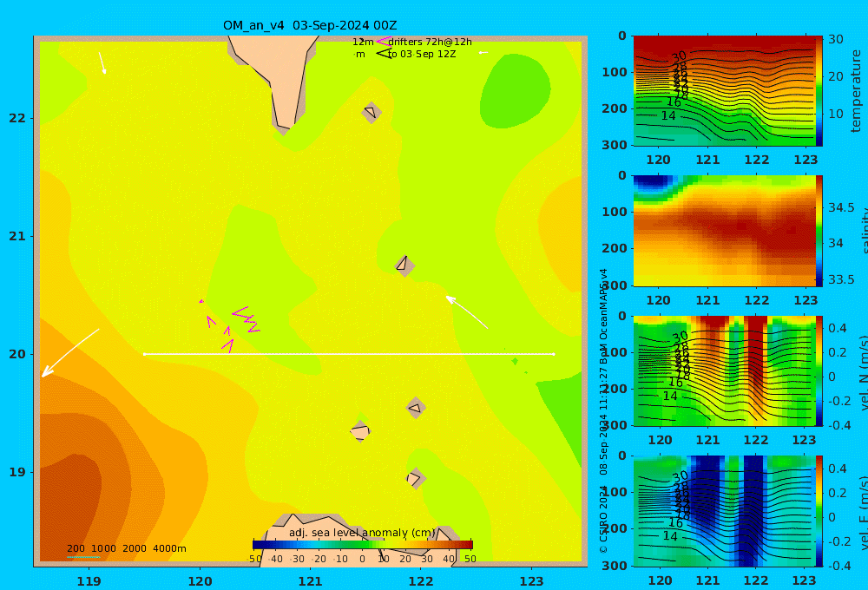868x590 pixels.
Task: Click the '16' isotherm label in temperature panel
Action: (674, 102)
